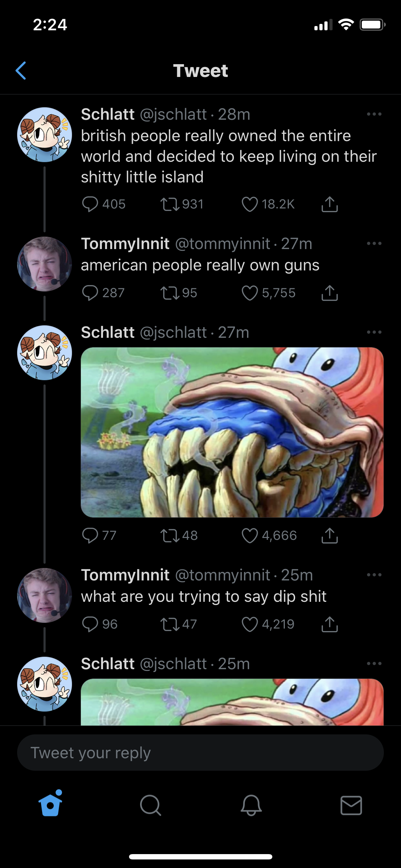Like Schlatt's british people tweet
The width and height of the screenshot is (401, 868).
click(250, 204)
